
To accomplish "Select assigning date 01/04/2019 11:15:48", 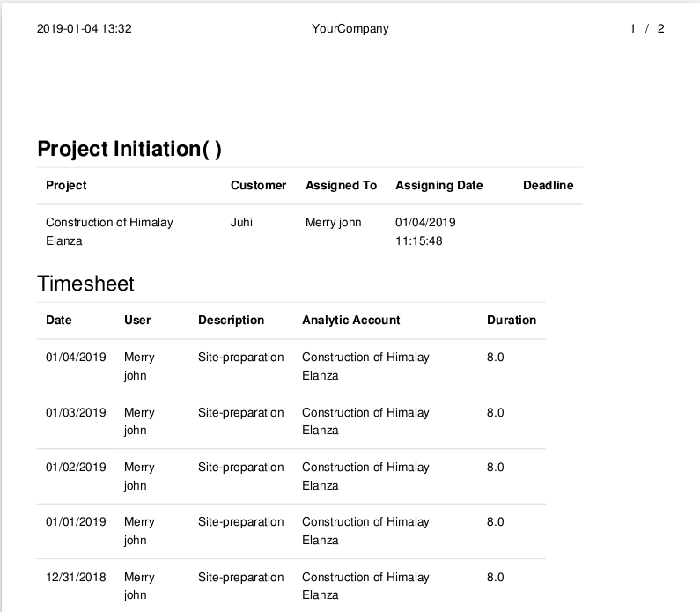I will [x=425, y=232].
